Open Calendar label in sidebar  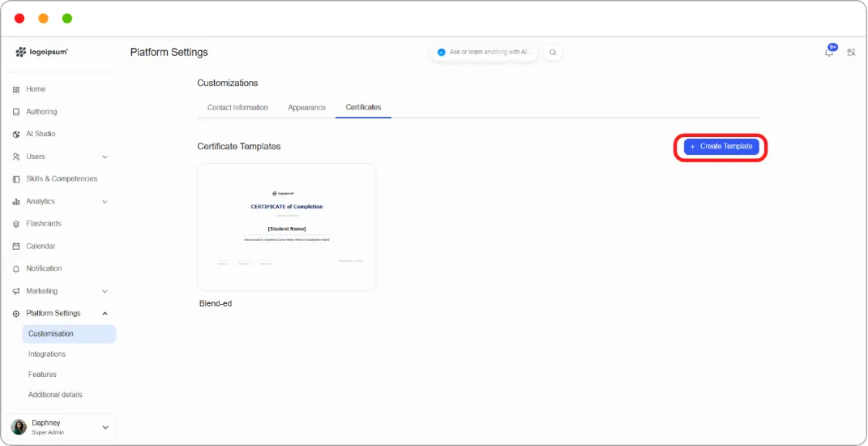pyautogui.click(x=41, y=247)
